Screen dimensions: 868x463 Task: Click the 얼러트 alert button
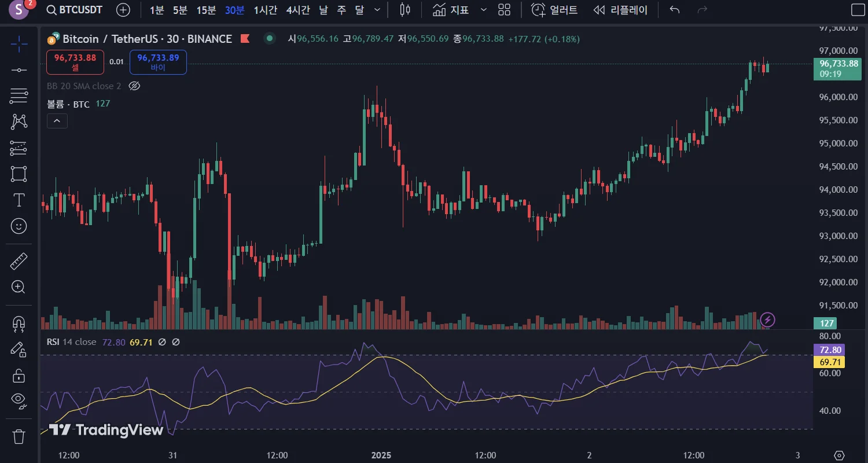click(554, 10)
